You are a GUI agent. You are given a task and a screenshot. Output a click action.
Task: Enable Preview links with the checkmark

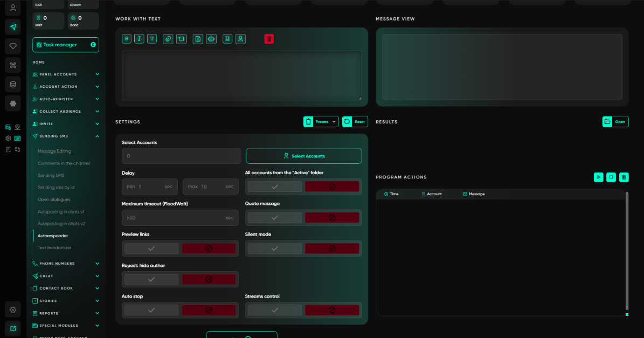(151, 249)
